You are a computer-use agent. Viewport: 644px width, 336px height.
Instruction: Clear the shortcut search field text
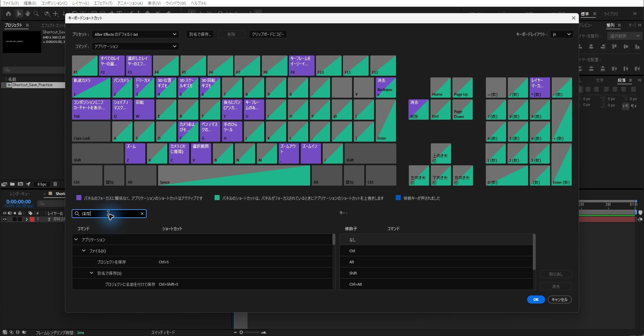coord(142,214)
